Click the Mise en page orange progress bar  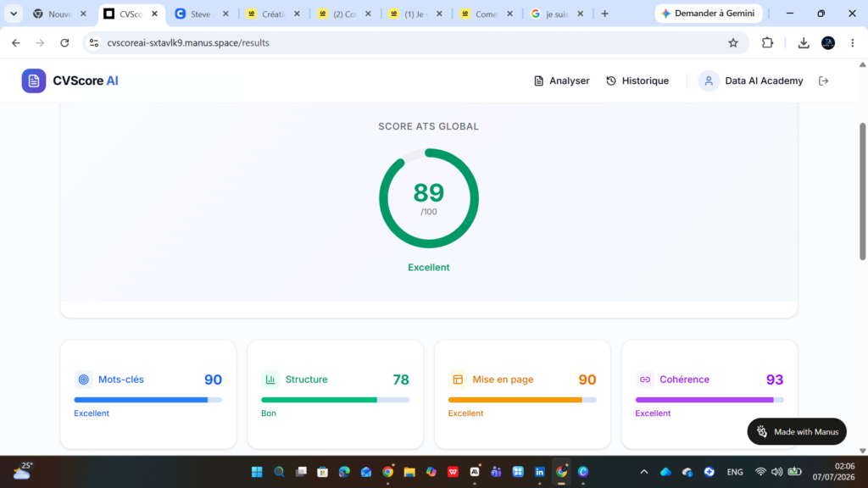(x=522, y=400)
